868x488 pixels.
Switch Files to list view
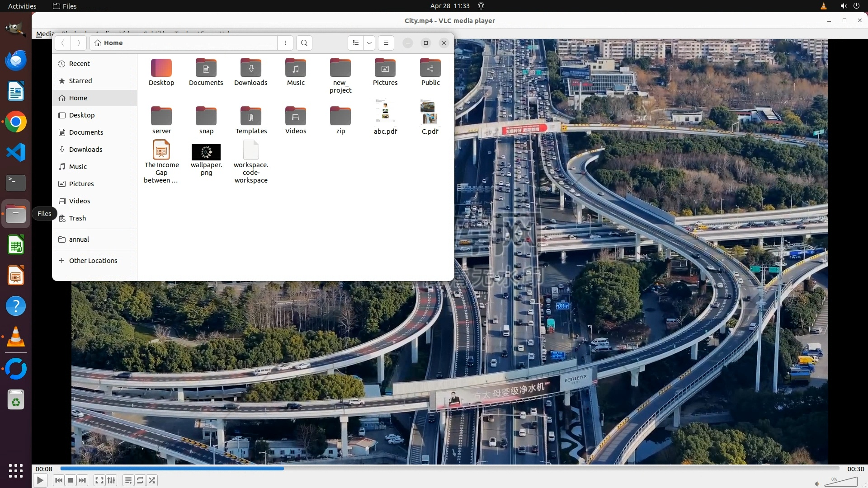point(356,43)
